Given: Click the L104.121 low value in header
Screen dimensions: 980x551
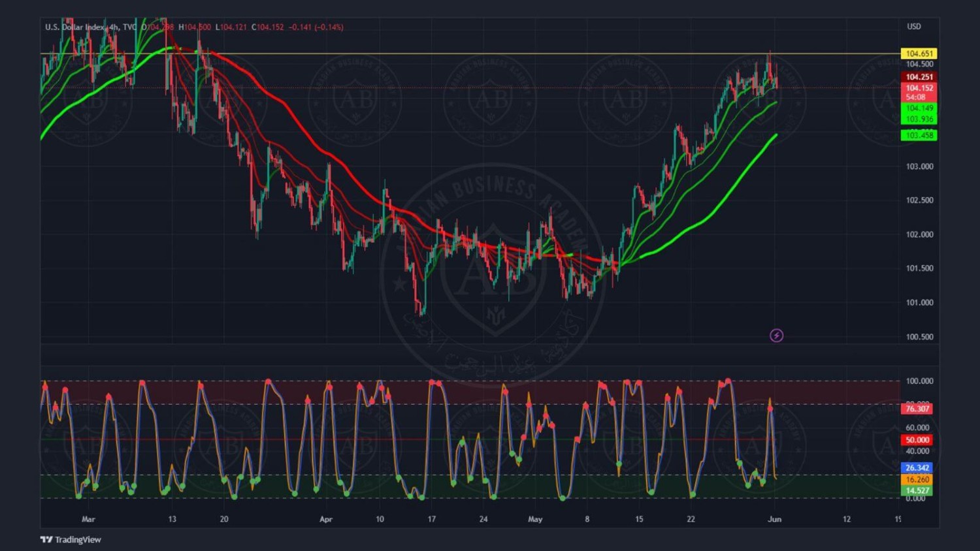Looking at the screenshot, I should [231, 27].
